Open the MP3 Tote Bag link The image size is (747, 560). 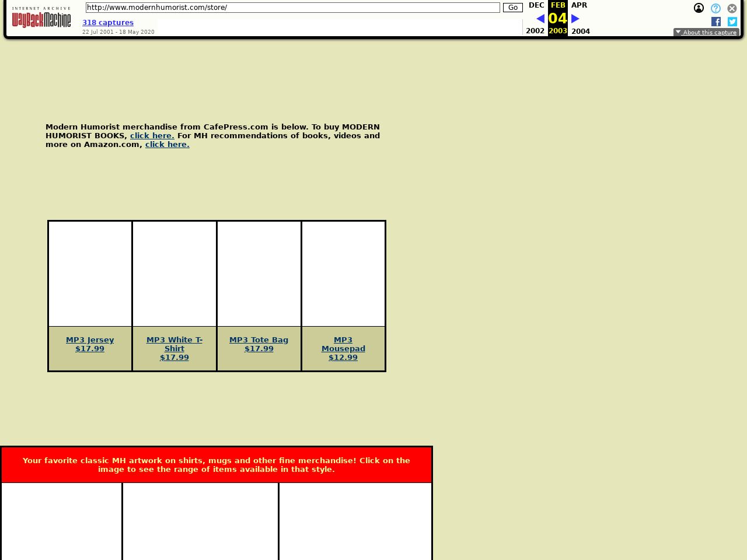click(x=259, y=340)
